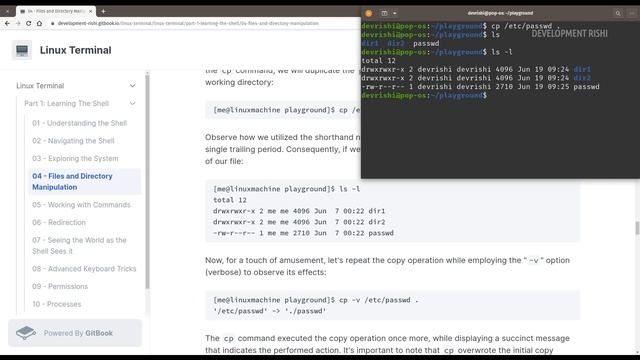
Task: Select 04 - Files and Directory Manipulation page
Action: pos(84,182)
